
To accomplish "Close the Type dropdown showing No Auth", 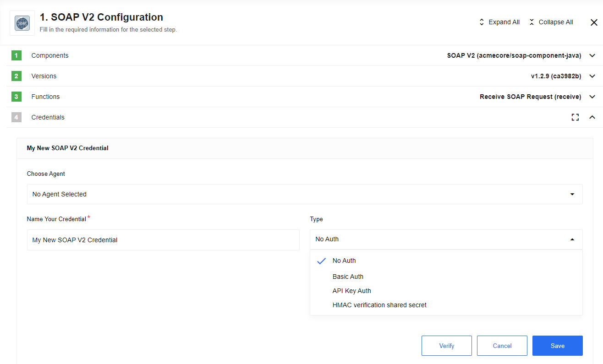I will pos(446,239).
